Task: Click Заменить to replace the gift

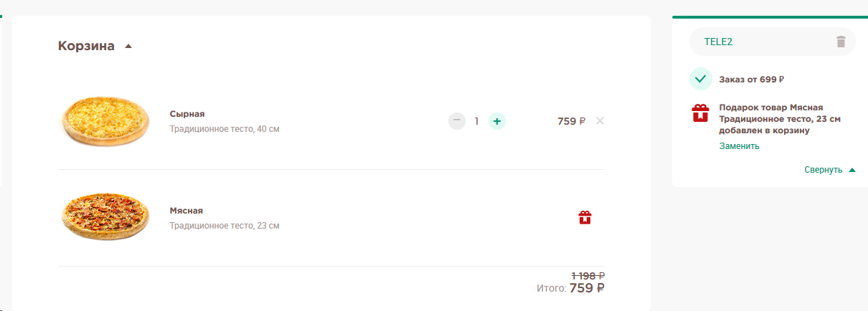Action: click(x=740, y=146)
